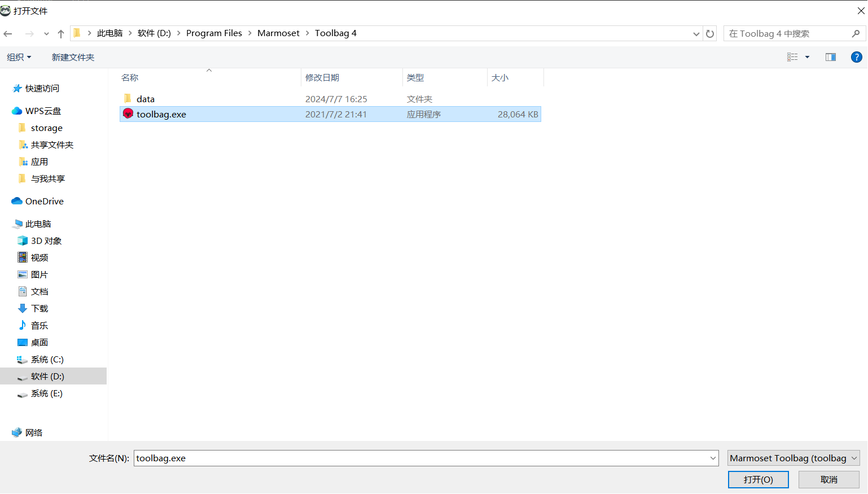The width and height of the screenshot is (868, 494).
Task: Refresh the Toolbag 4 folder view
Action: click(710, 34)
